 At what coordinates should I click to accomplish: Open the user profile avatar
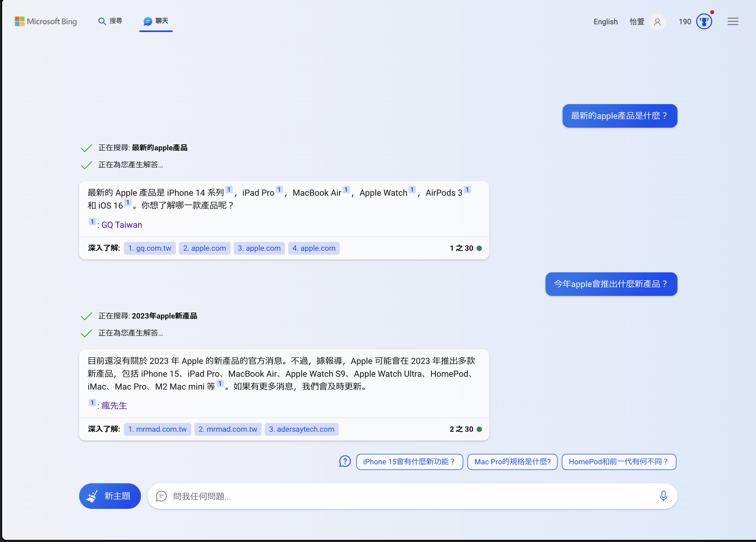click(657, 21)
